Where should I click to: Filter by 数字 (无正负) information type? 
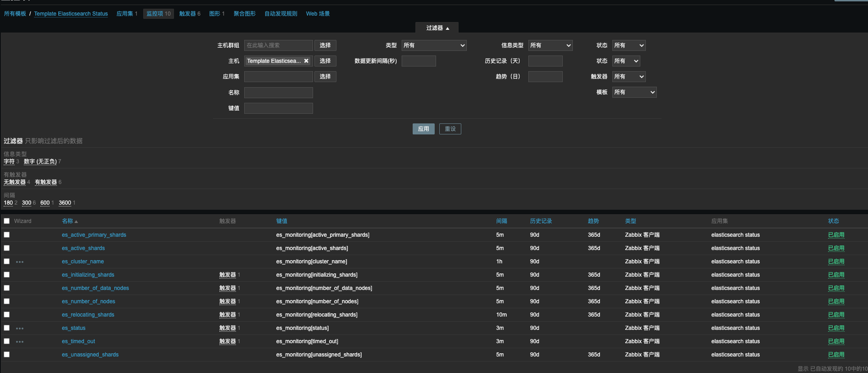coord(40,161)
